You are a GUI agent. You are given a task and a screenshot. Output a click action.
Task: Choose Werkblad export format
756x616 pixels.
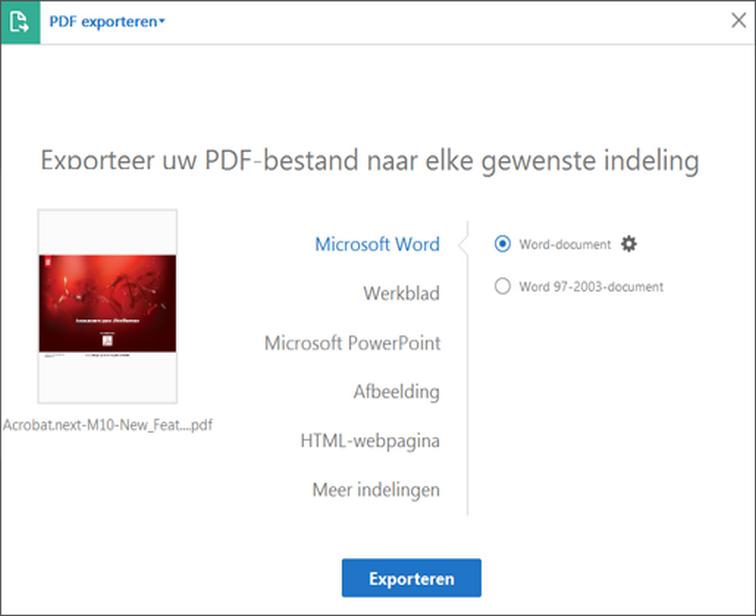pos(401,294)
